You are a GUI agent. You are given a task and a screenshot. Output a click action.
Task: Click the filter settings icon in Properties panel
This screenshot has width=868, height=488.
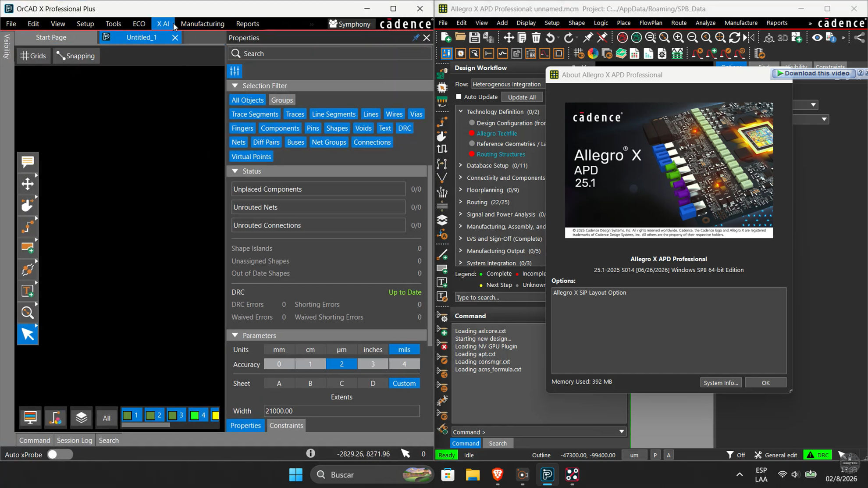(x=235, y=71)
